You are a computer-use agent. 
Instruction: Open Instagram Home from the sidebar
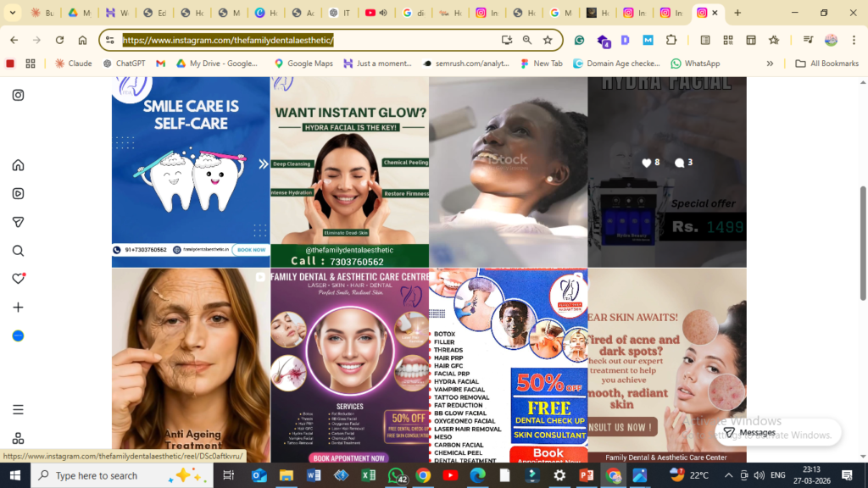18,165
